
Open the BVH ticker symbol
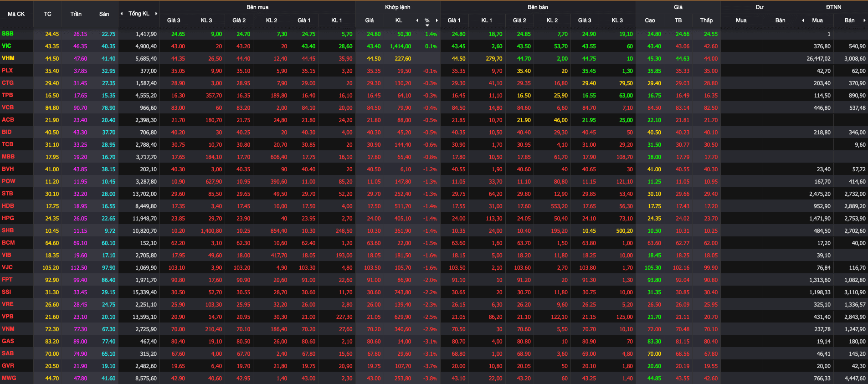pos(8,169)
